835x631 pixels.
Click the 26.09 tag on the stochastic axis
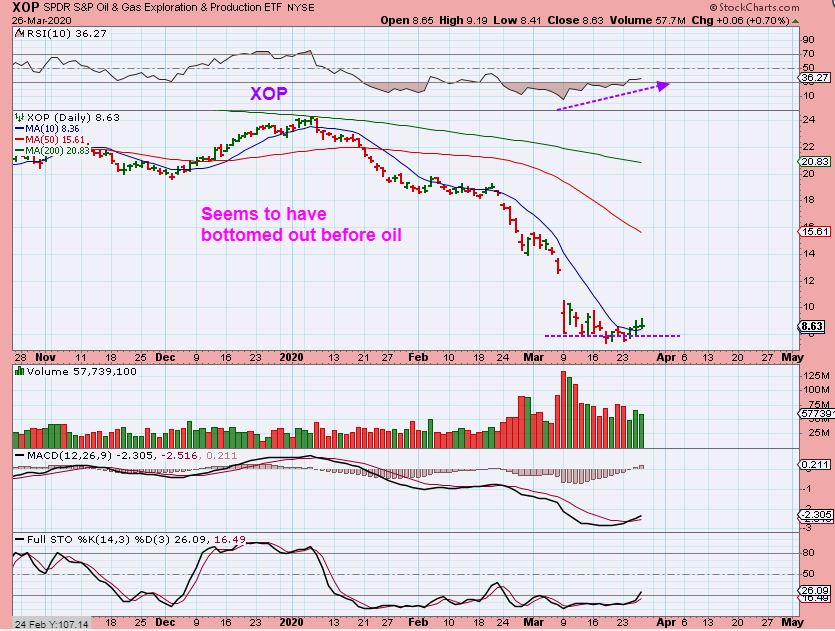coord(815,591)
